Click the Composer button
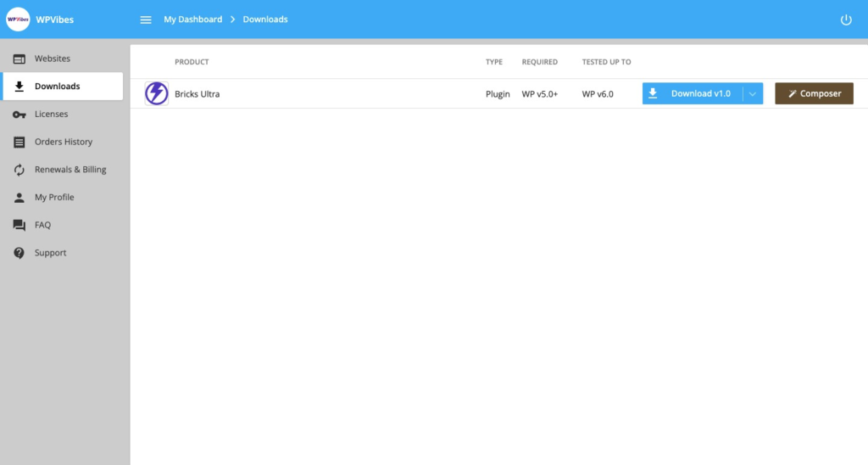The height and width of the screenshot is (465, 868). 814,93
